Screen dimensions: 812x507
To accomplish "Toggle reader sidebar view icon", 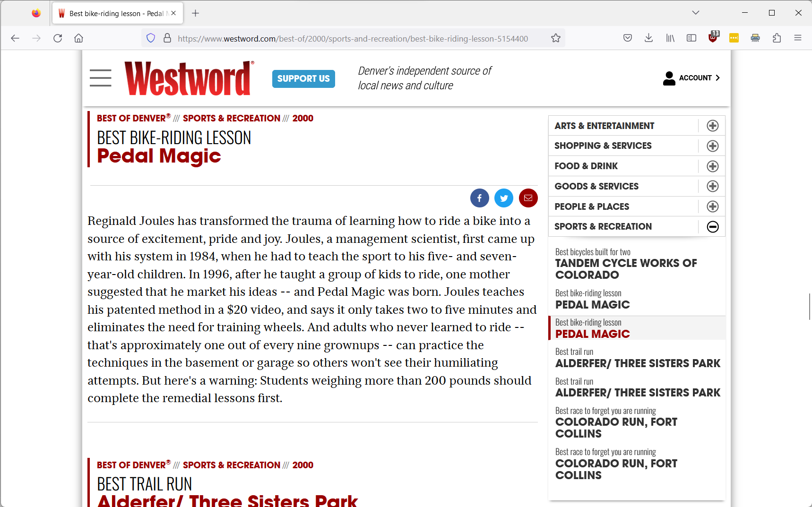I will click(691, 38).
